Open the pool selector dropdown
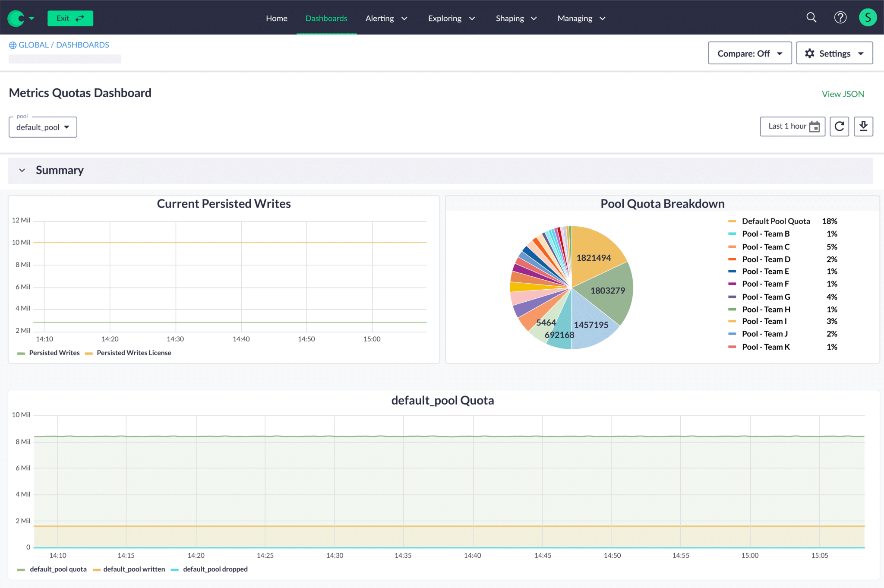 pyautogui.click(x=42, y=126)
